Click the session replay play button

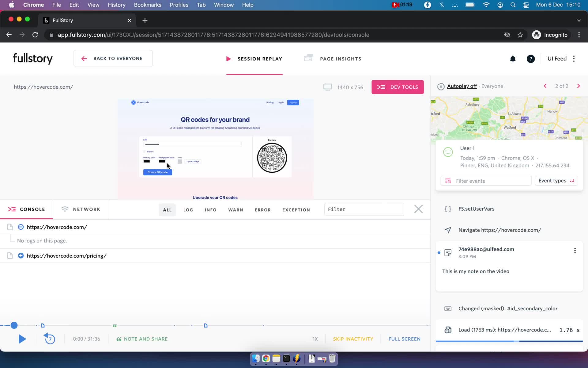click(x=22, y=339)
